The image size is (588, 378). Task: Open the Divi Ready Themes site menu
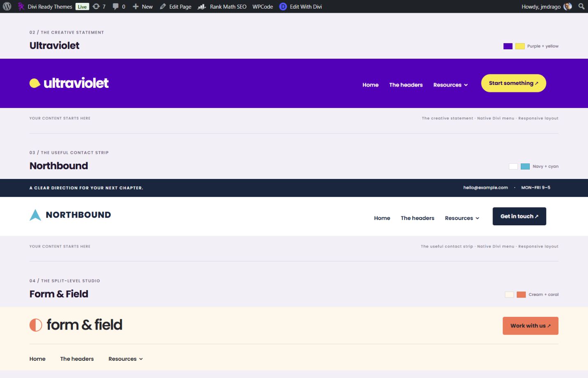(45, 7)
